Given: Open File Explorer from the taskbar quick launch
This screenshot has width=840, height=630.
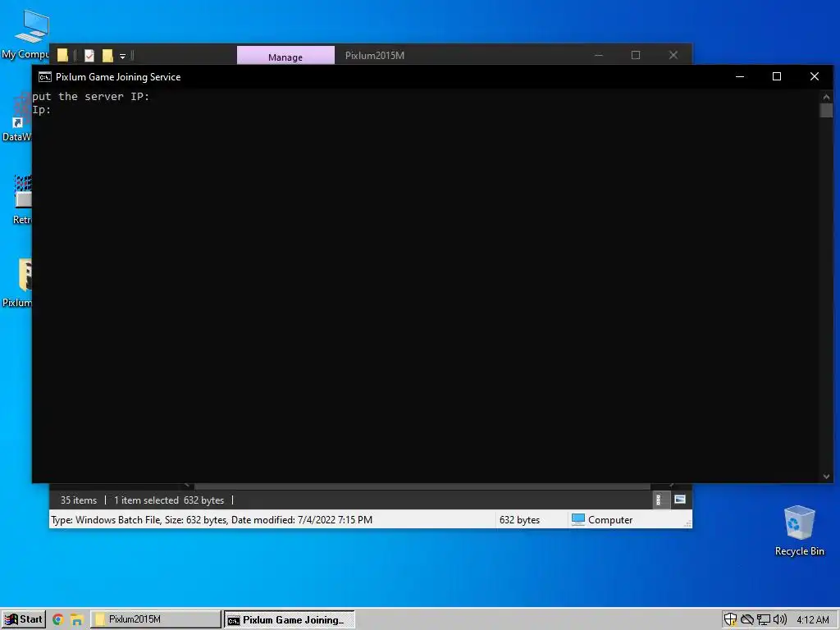Looking at the screenshot, I should tap(76, 620).
